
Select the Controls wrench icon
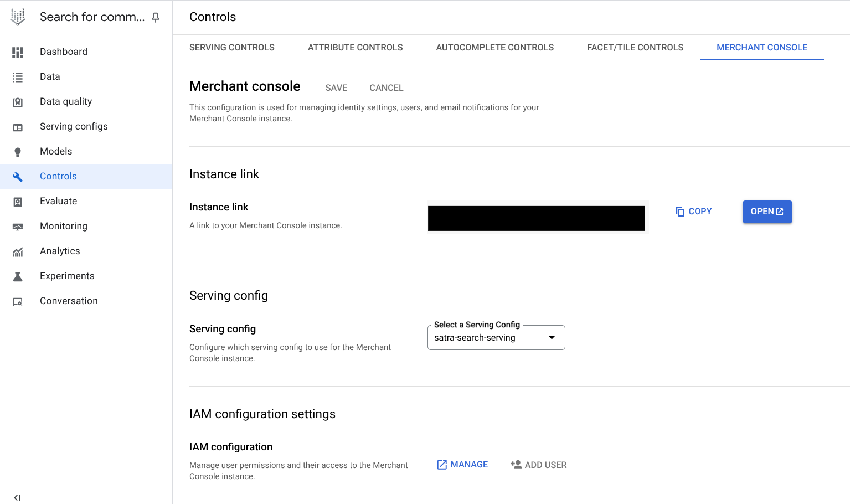point(17,176)
